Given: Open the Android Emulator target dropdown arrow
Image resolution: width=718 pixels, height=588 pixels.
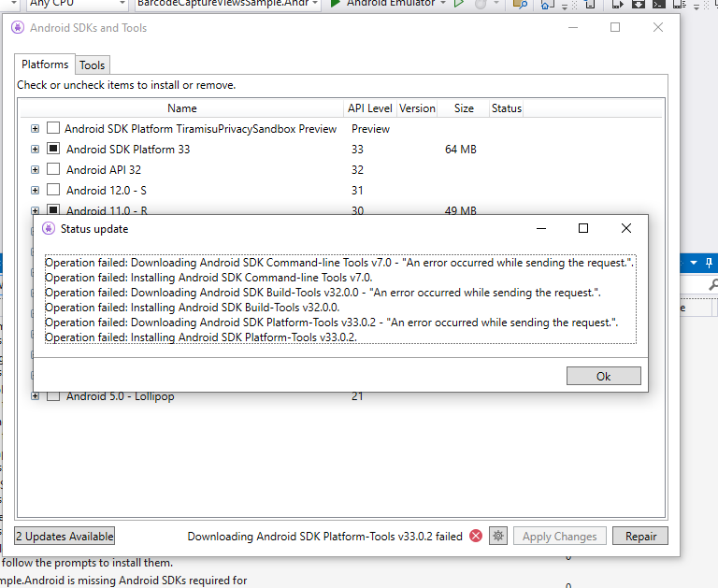Looking at the screenshot, I should coord(443,3).
